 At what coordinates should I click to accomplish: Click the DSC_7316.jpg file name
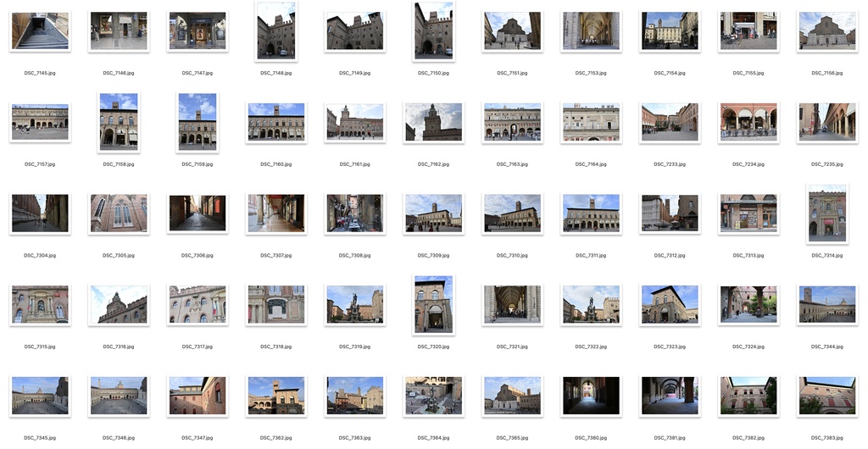(x=119, y=346)
